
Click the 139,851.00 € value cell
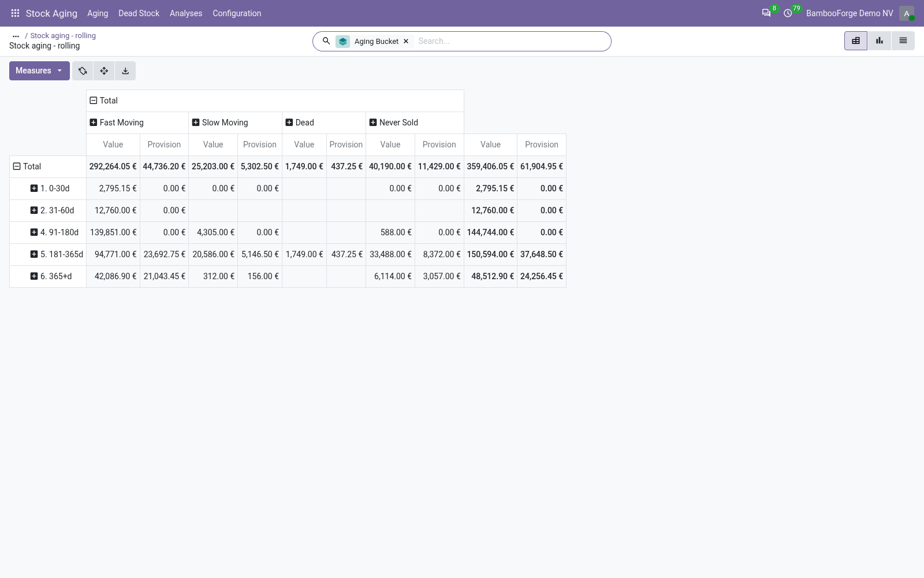(x=113, y=232)
